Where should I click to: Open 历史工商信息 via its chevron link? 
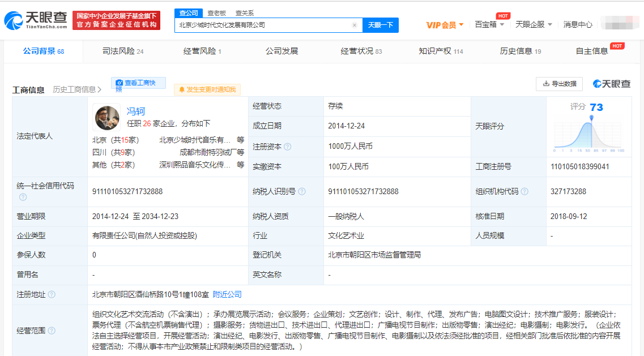77,89
